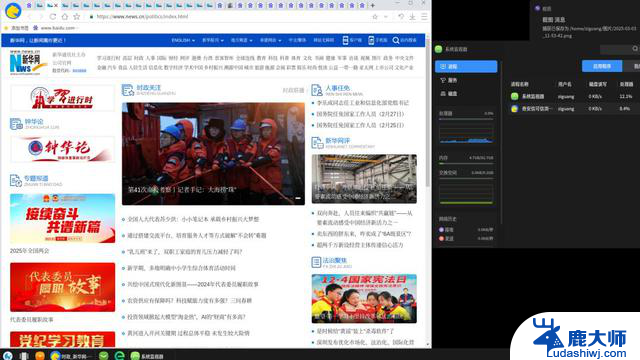
Task: Select 进程 tab in monitor sidebar
Action: point(466,67)
